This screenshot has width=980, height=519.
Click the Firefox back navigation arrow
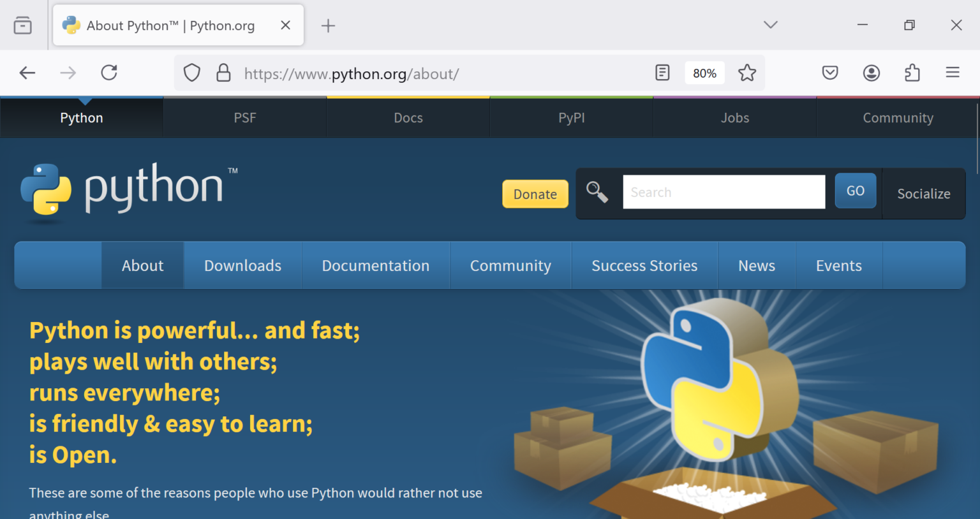27,73
